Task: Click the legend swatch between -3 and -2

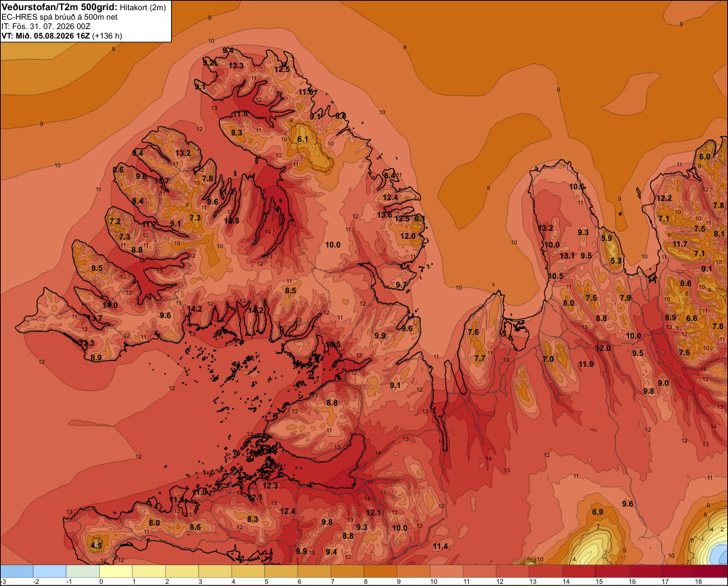Action: (17, 571)
